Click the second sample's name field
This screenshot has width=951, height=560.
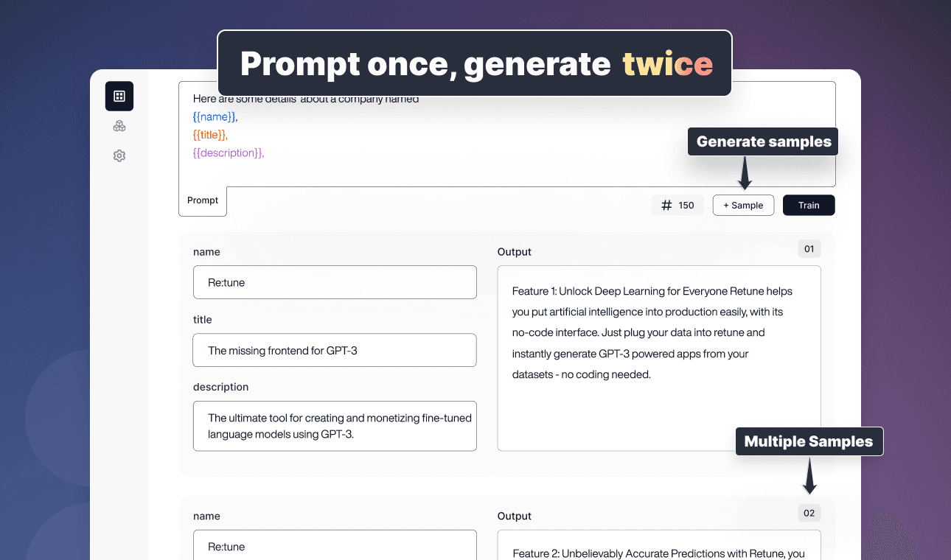(335, 545)
